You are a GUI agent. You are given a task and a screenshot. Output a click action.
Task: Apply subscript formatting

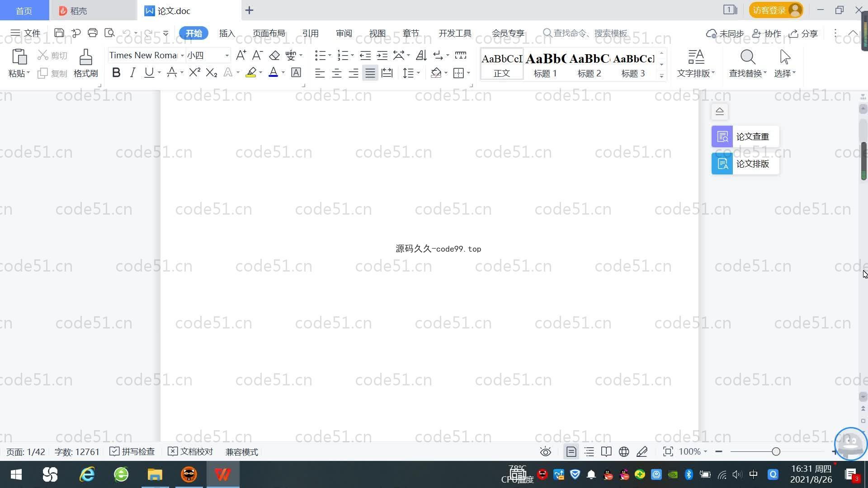click(212, 73)
